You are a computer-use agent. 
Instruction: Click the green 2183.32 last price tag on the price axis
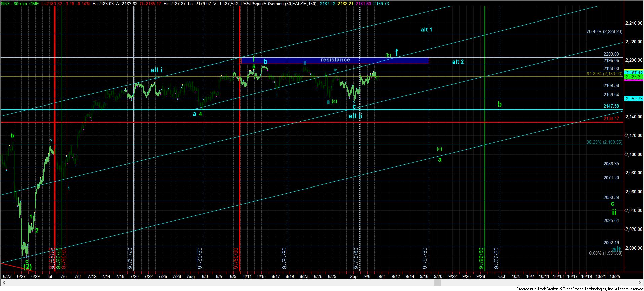pos(634,77)
